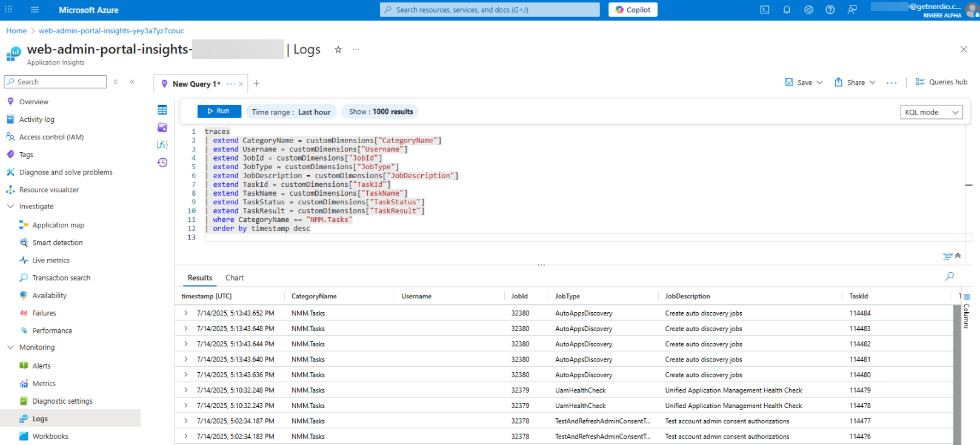980x445 pixels.
Task: Open the Alerts icon
Action: pyautogui.click(x=24, y=366)
